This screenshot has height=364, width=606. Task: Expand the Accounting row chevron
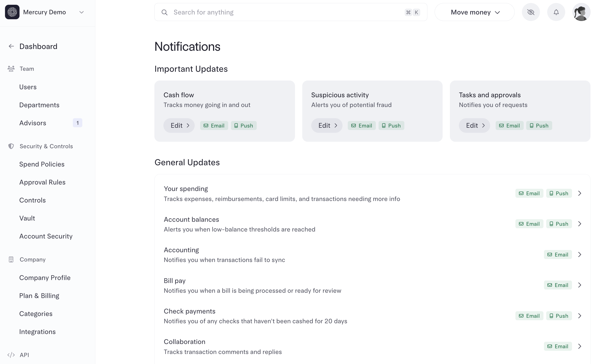[x=580, y=254]
